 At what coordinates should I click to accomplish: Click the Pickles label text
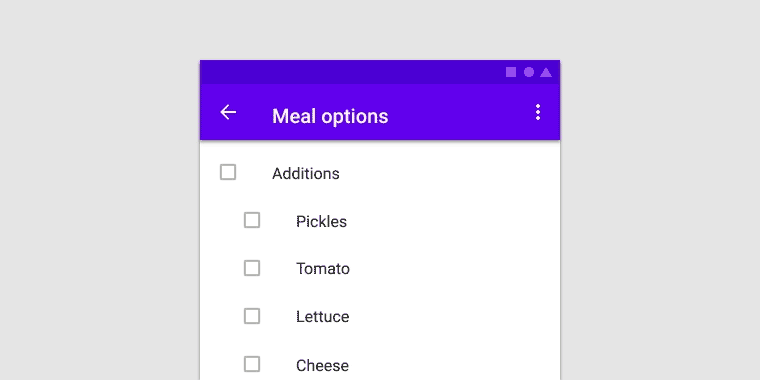coord(321,221)
